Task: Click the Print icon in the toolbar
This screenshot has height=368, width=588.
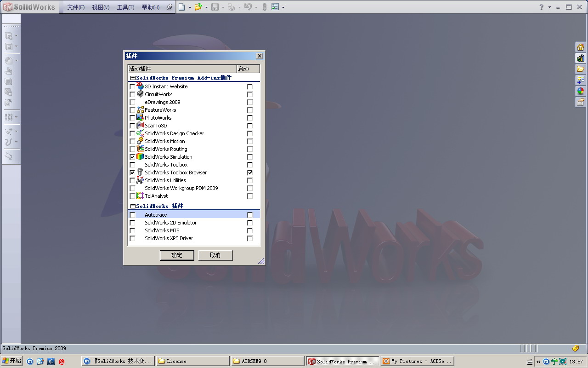Action: [231, 7]
